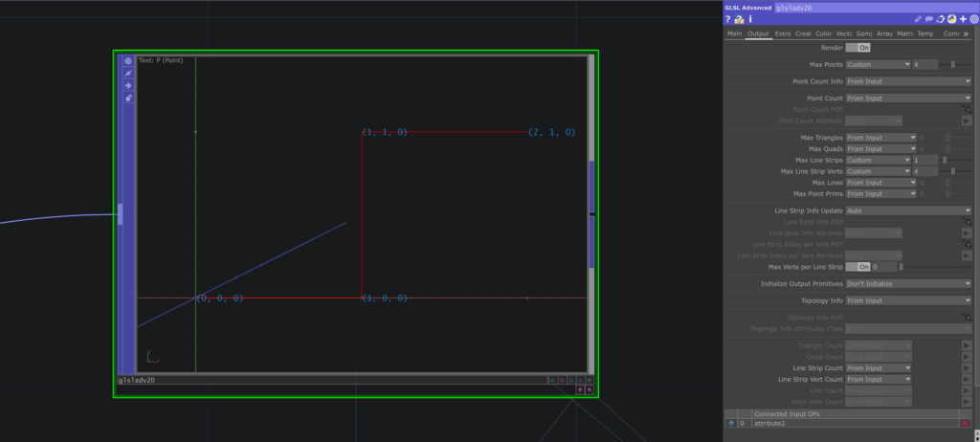Click the plus icon in parameter header

[963, 19]
